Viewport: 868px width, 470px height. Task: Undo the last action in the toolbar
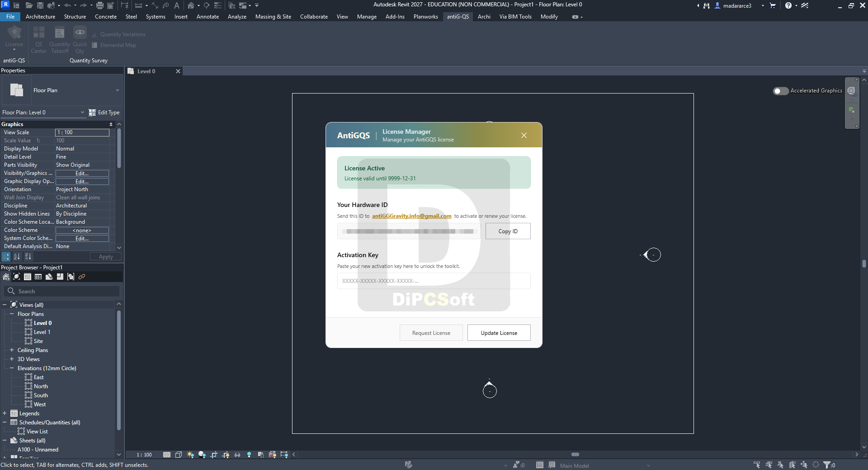point(67,5)
